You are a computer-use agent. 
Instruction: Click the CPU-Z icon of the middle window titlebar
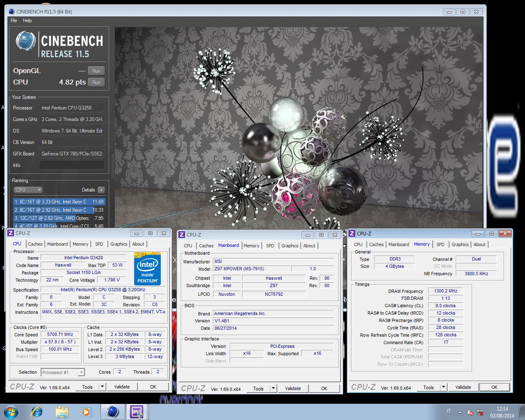tap(182, 235)
